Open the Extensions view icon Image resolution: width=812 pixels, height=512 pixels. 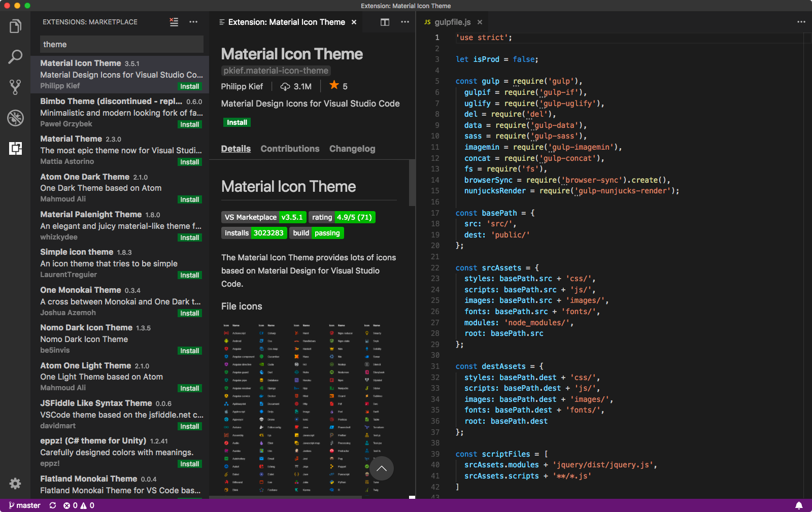pos(15,149)
